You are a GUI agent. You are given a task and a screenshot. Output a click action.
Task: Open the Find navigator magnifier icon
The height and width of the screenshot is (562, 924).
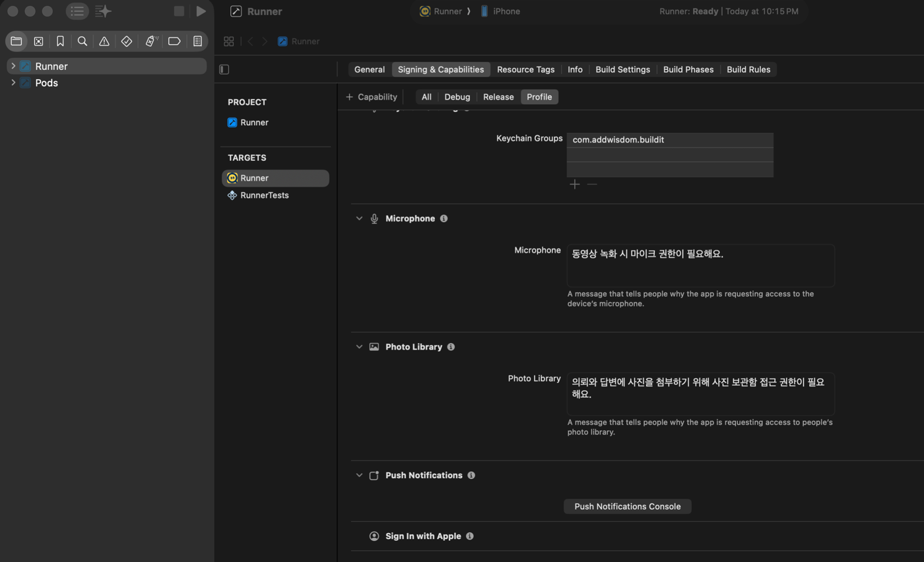pyautogui.click(x=82, y=41)
